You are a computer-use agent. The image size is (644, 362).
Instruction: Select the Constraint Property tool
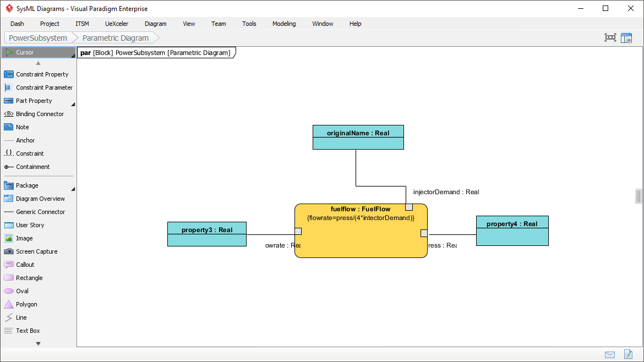[42, 74]
